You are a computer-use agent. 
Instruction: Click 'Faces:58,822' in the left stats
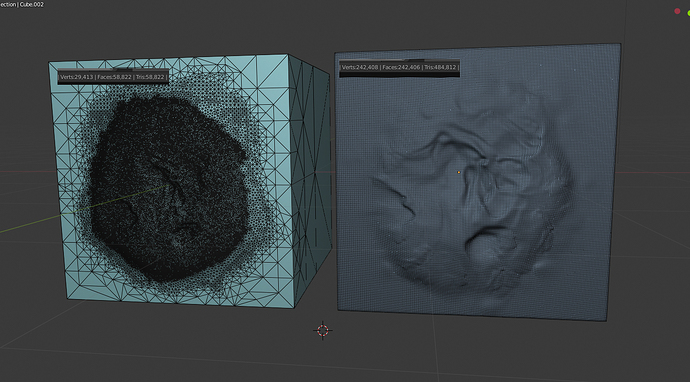pyautogui.click(x=114, y=77)
